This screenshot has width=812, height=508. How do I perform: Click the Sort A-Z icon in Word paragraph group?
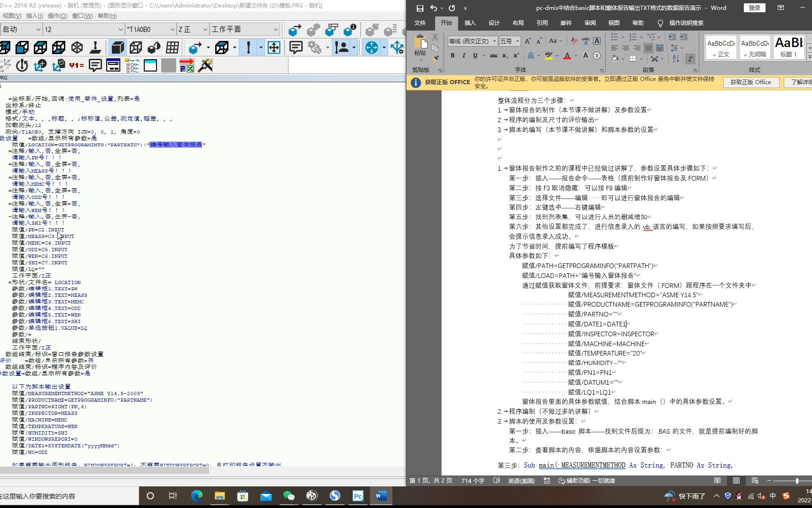(676, 58)
